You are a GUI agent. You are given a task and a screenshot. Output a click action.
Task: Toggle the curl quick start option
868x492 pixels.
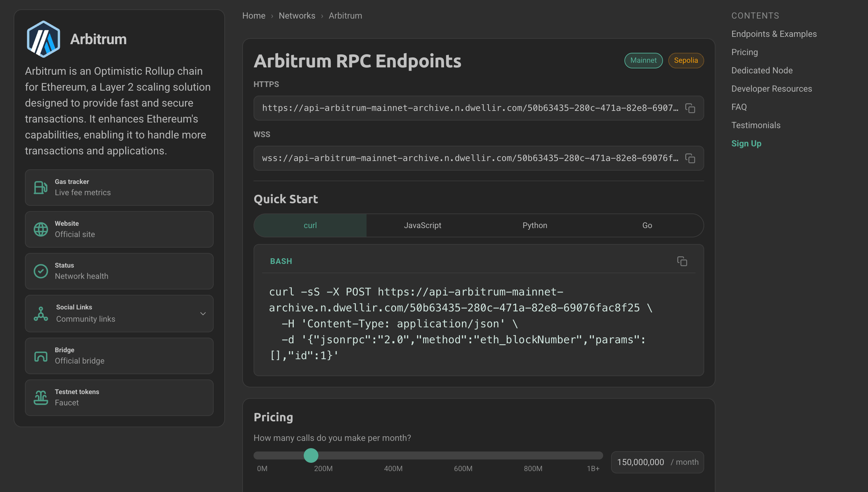click(310, 225)
